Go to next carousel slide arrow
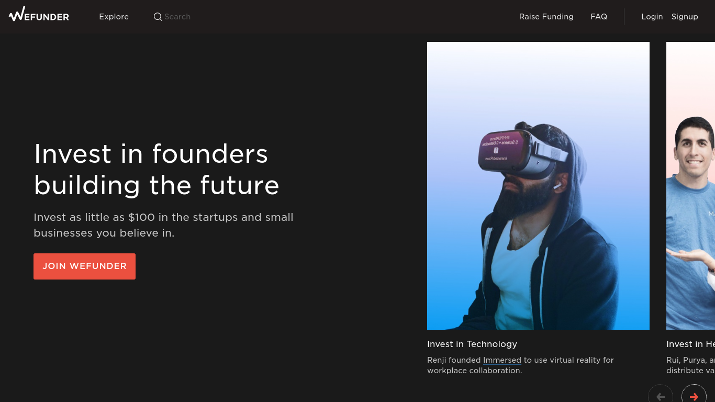Viewport: 715px width, 402px height. click(694, 395)
